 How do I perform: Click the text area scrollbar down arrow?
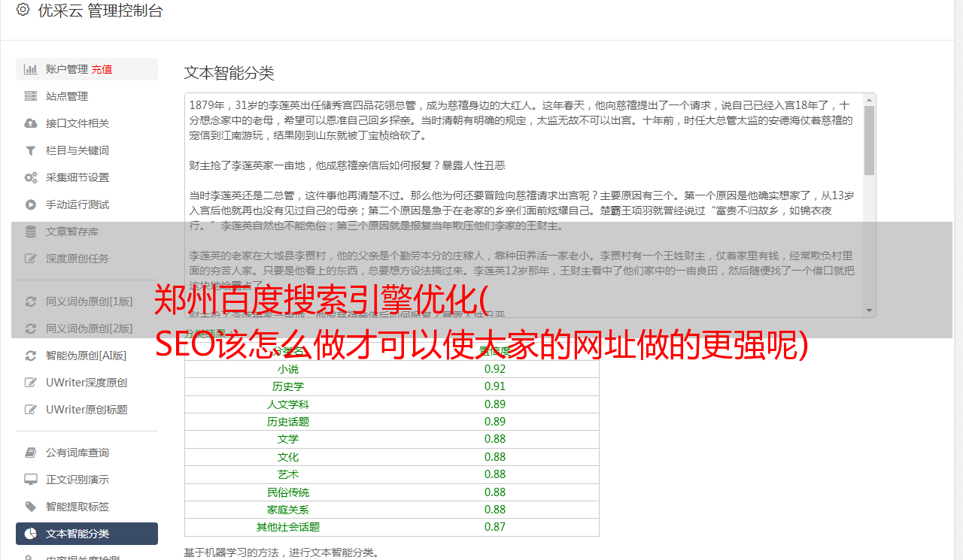pyautogui.click(x=869, y=310)
